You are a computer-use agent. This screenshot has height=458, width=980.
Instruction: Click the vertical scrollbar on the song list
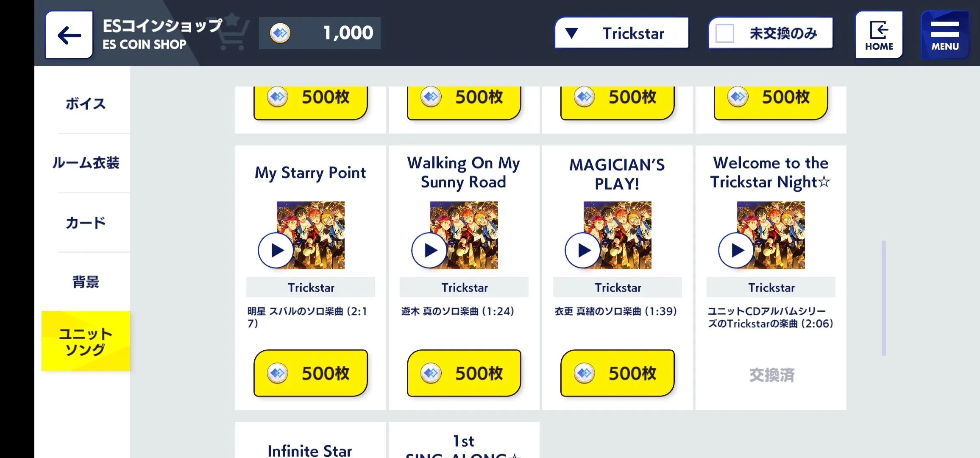[x=884, y=298]
